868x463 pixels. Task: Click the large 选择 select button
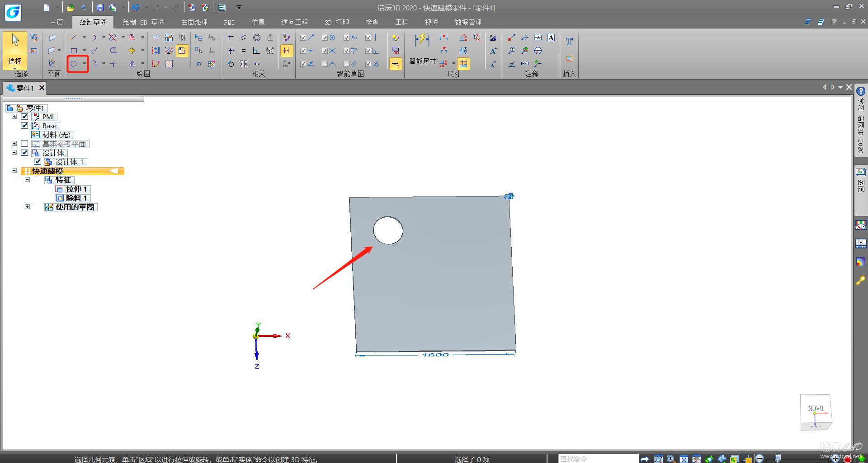(15, 50)
